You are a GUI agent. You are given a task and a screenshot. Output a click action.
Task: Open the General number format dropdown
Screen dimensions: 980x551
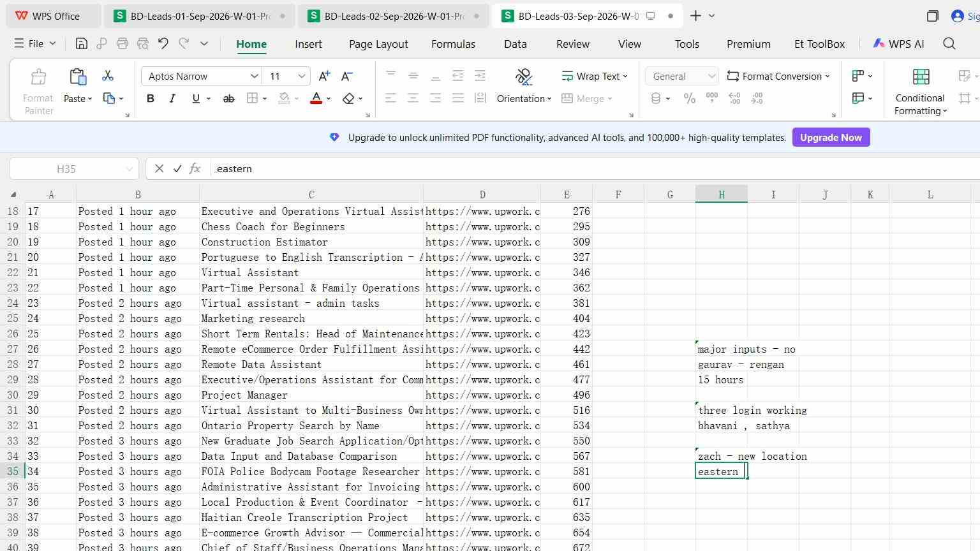(x=682, y=76)
